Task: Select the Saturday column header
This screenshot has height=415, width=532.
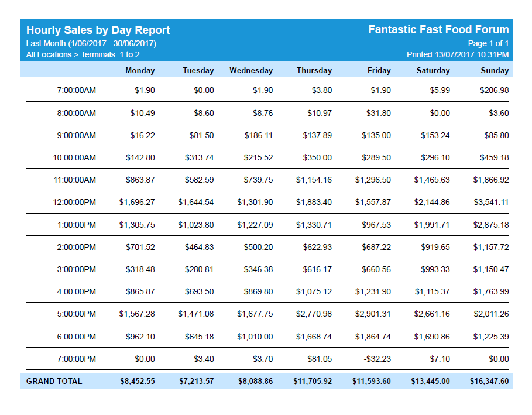Action: coord(433,71)
